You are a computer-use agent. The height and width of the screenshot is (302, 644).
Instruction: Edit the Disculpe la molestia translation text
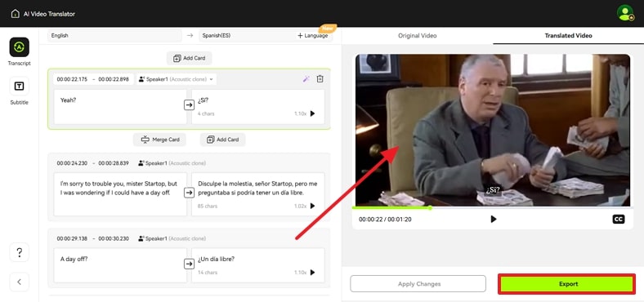click(x=258, y=194)
